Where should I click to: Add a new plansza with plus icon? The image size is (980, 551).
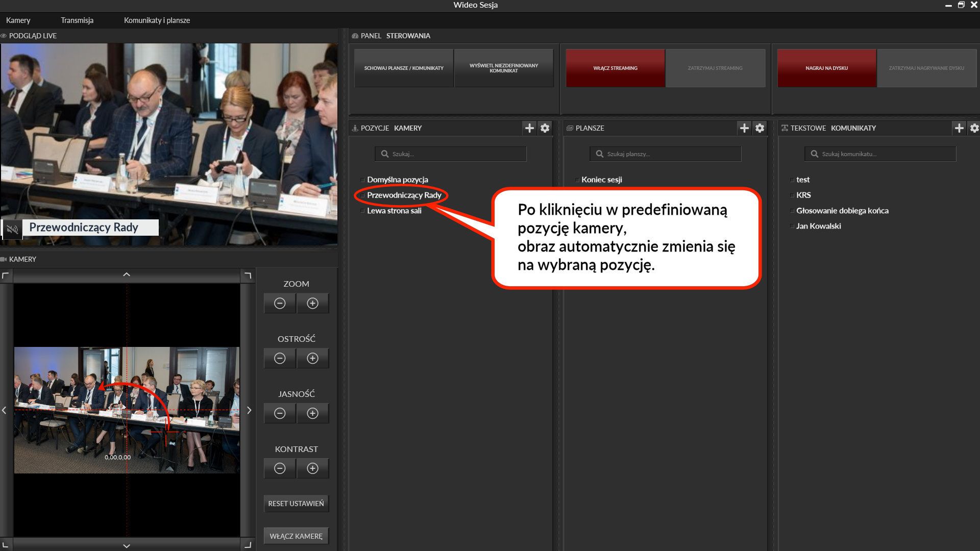click(744, 128)
